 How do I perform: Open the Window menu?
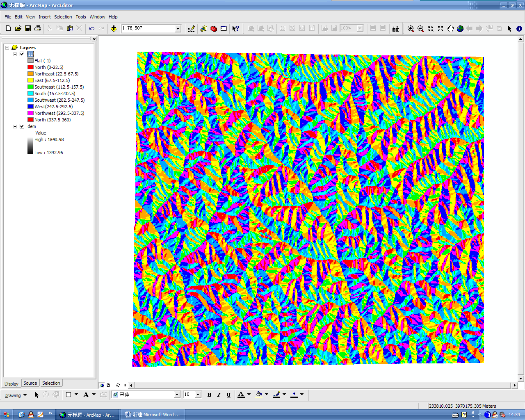pyautogui.click(x=97, y=17)
